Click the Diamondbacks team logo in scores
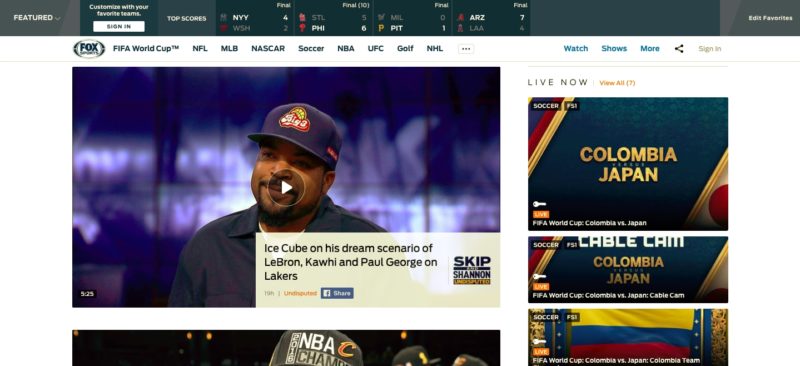Image resolution: width=800 pixels, height=366 pixels. pos(460,17)
